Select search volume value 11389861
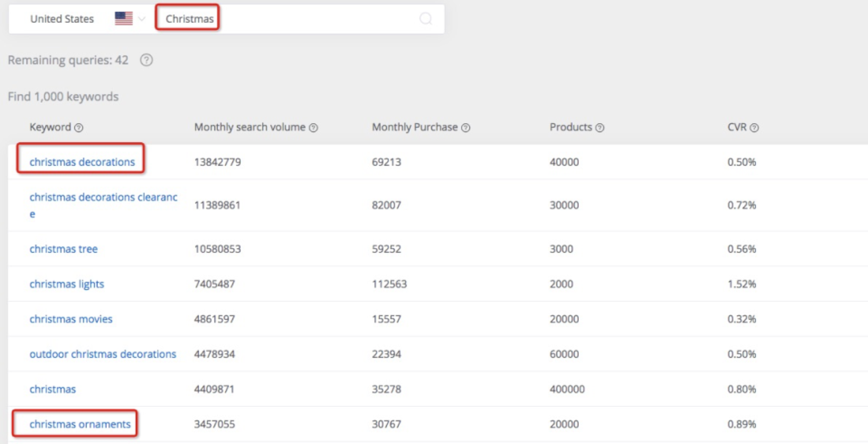This screenshot has height=444, width=868. point(218,205)
